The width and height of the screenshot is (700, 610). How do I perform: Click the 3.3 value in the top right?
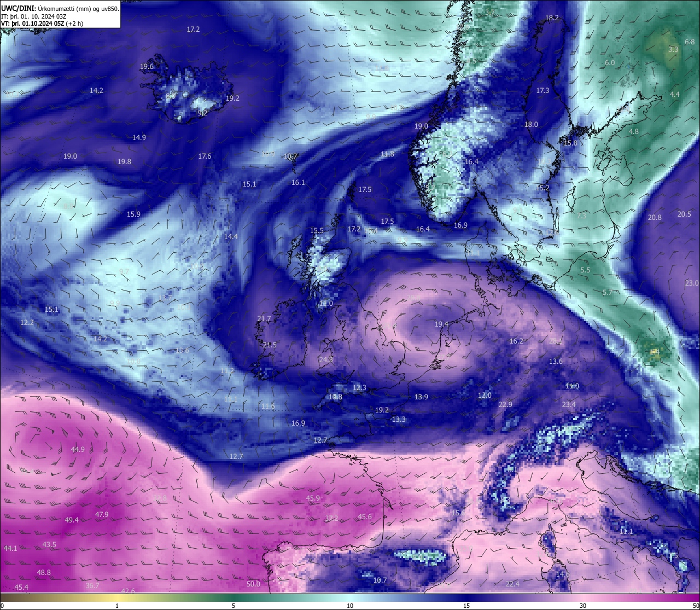click(x=673, y=49)
